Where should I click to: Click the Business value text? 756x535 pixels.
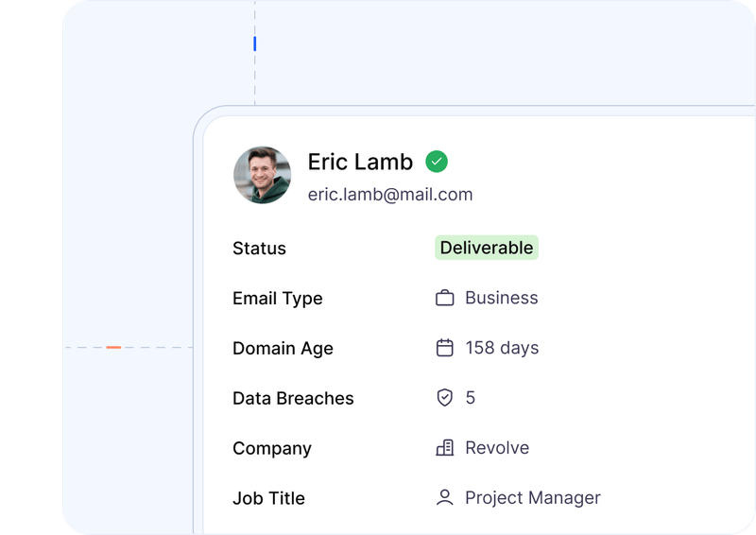coord(502,298)
